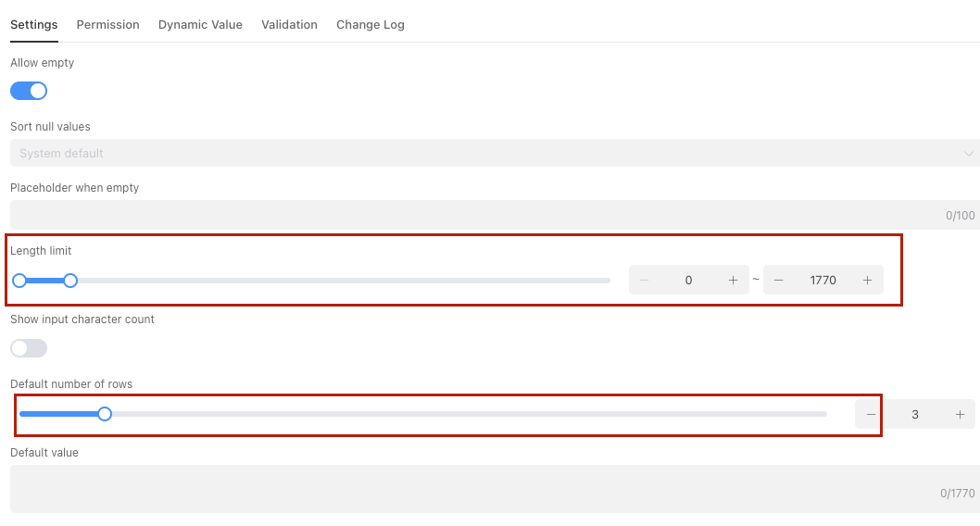The image size is (980, 526).
Task: Disable the Allow empty switch
Action: (29, 91)
